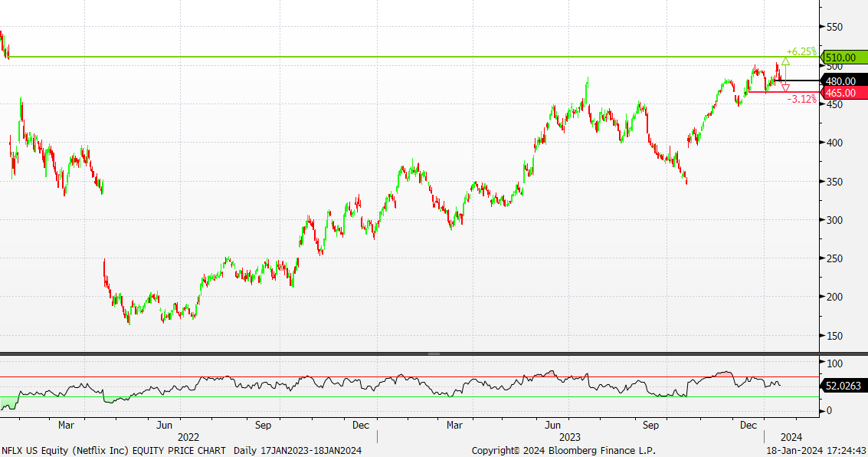Screen dimensions: 868x457
Task: Grab the panel divider handle above RSI
Action: coord(434,353)
